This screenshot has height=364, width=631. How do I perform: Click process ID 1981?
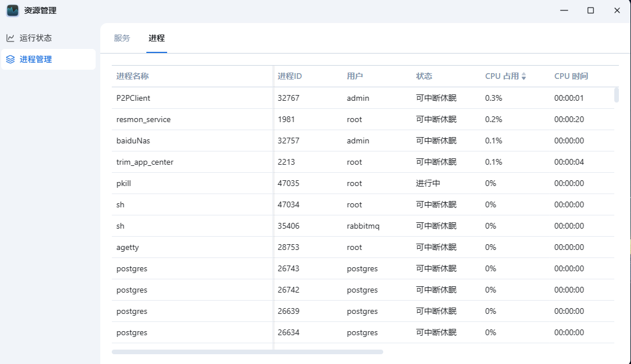tap(286, 119)
